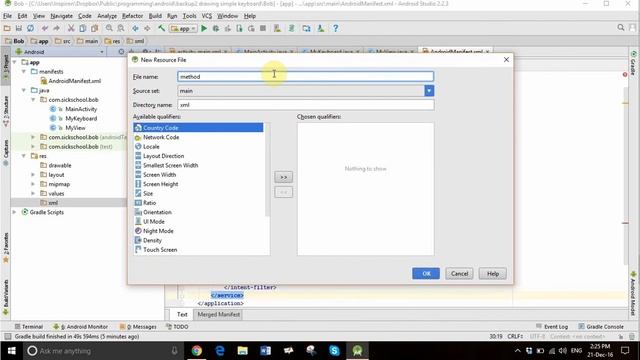The width and height of the screenshot is (640, 360).
Task: Click the Paste icon in toolbar
Action: [x=95, y=28]
